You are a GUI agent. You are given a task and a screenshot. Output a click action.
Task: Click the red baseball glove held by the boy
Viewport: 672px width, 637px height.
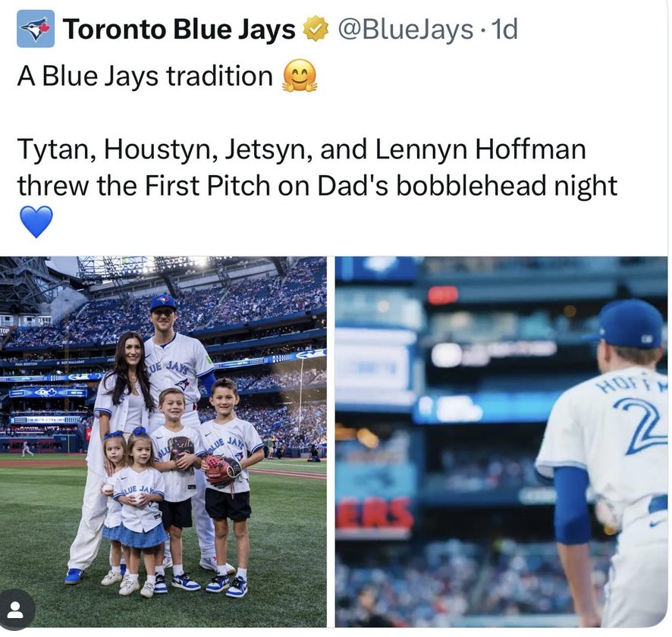222,470
